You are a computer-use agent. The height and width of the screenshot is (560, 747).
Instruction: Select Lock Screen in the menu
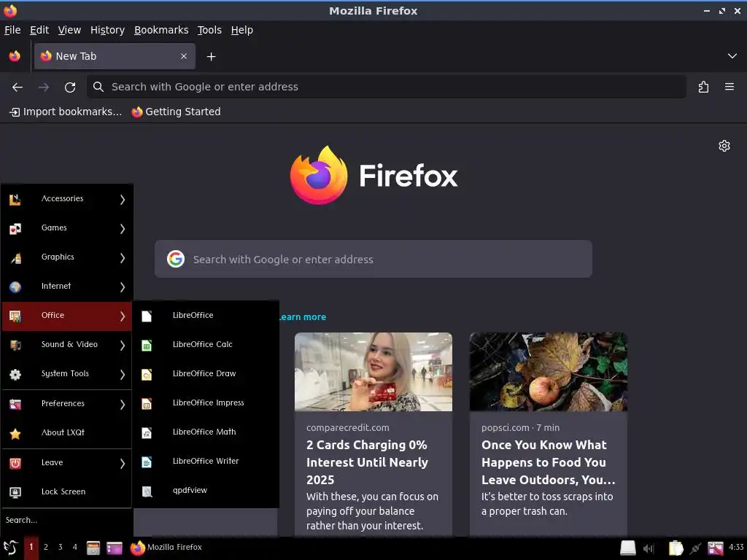point(66,492)
